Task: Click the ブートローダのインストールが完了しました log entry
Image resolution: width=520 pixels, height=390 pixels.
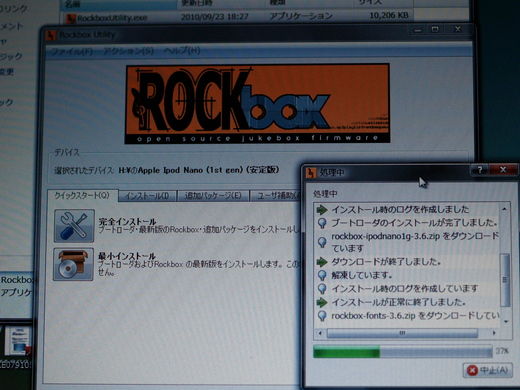Action: pos(415,223)
